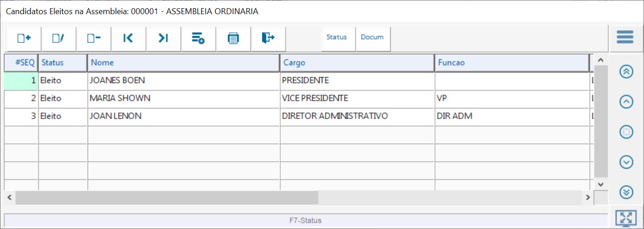Move down one row with down chevron
The width and height of the screenshot is (644, 229).
626,162
